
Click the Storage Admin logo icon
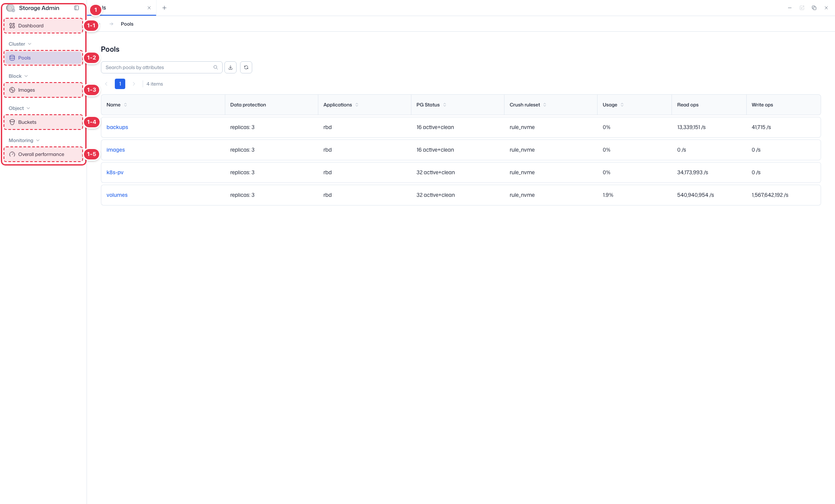point(11,8)
